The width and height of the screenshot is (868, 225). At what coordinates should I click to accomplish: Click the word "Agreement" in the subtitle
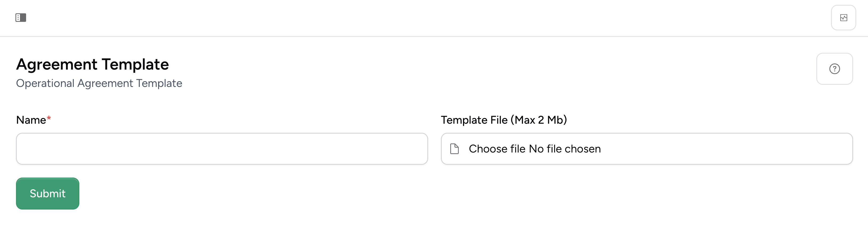point(105,83)
